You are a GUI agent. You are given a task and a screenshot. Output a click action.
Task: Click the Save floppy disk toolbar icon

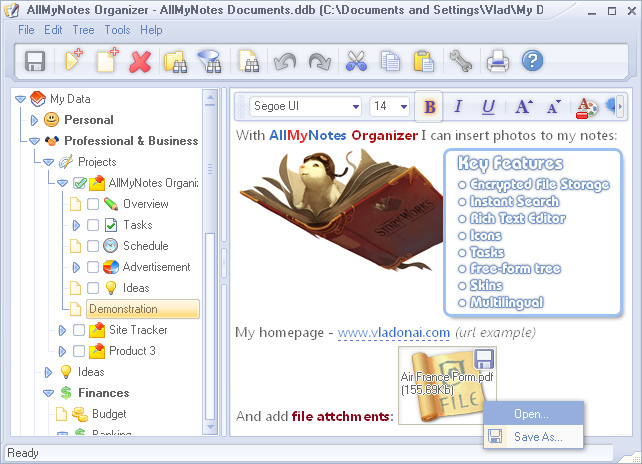pyautogui.click(x=35, y=62)
